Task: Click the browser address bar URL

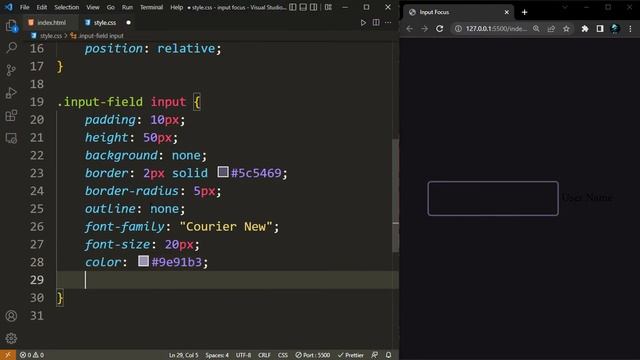Action: (496, 29)
